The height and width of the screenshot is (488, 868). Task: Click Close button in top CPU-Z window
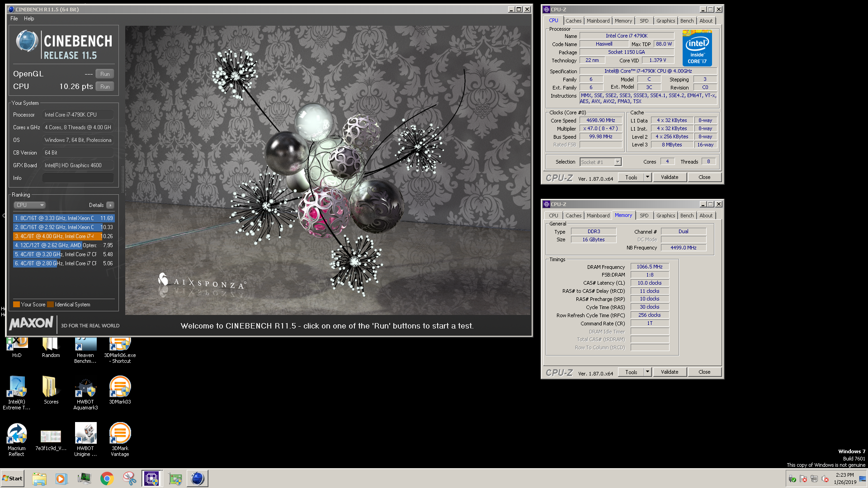click(x=704, y=178)
